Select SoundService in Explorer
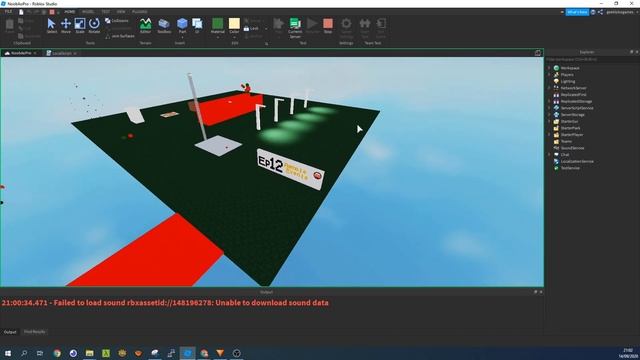The image size is (640, 360). [572, 148]
